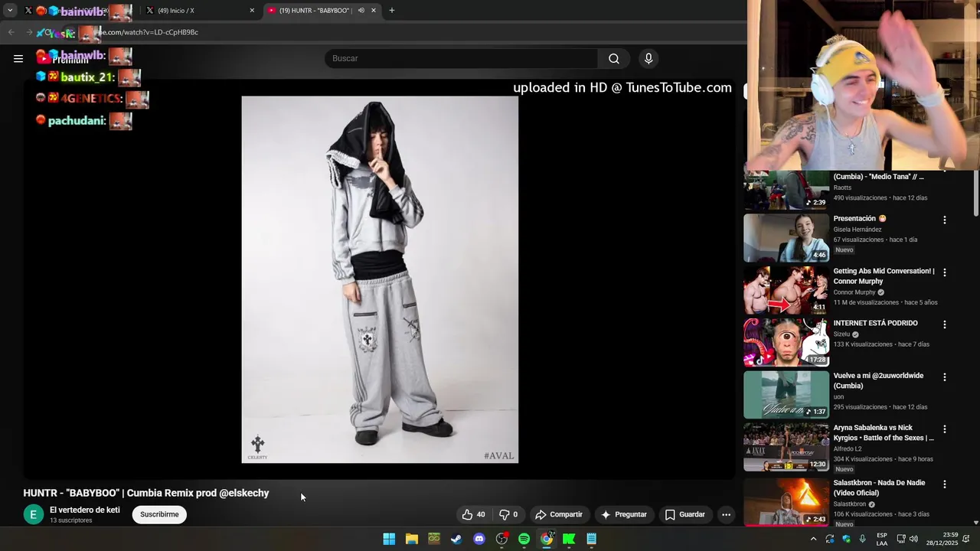Screen dimensions: 980x551
Task: Focus the Buscar search field
Action: 462,58
